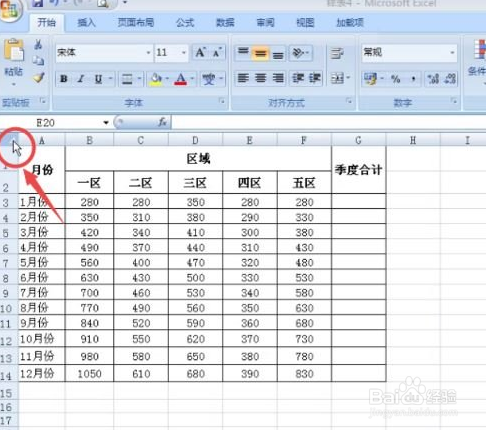The width and height of the screenshot is (486, 430).
Task: Open the font name dropdown (宋体)
Action: 148,53
